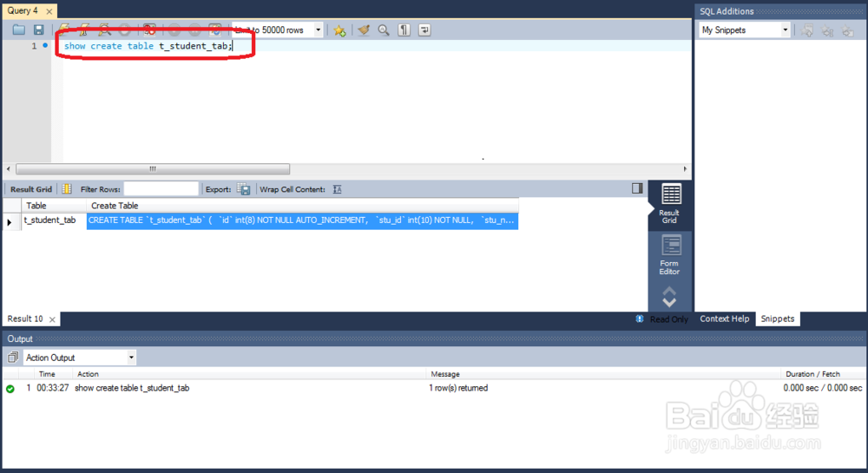This screenshot has height=473, width=868.
Task: Run Explain plan with the magnifier-lightning icon
Action: coord(104,30)
